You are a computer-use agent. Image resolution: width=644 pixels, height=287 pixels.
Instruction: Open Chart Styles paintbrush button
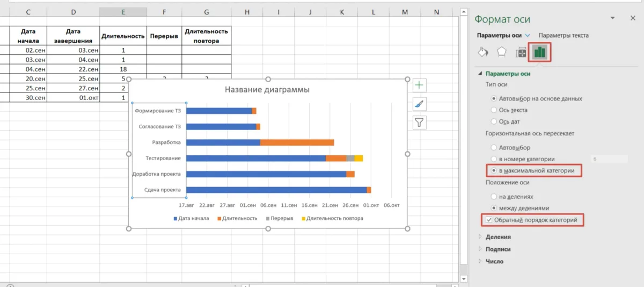(420, 104)
